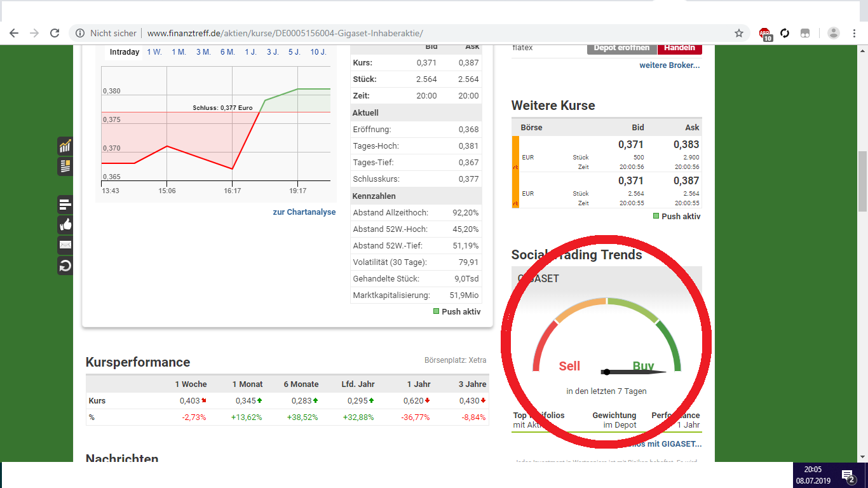Switch chart to 3 J. range

tap(273, 52)
